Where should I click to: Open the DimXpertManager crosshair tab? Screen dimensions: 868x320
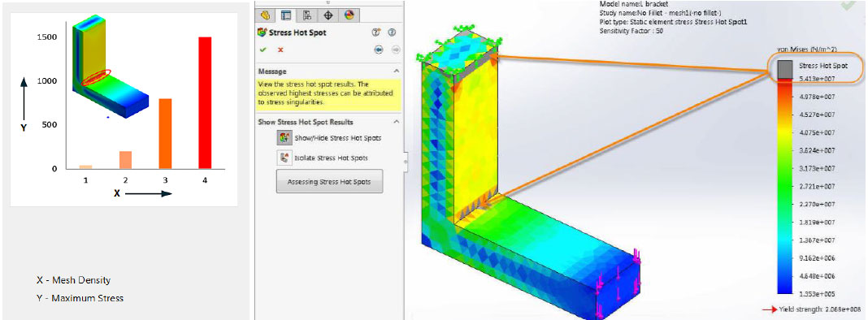click(328, 15)
